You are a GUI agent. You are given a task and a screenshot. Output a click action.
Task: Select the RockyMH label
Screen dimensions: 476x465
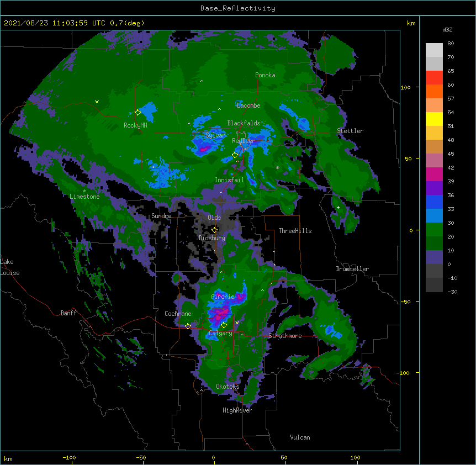(x=135, y=125)
